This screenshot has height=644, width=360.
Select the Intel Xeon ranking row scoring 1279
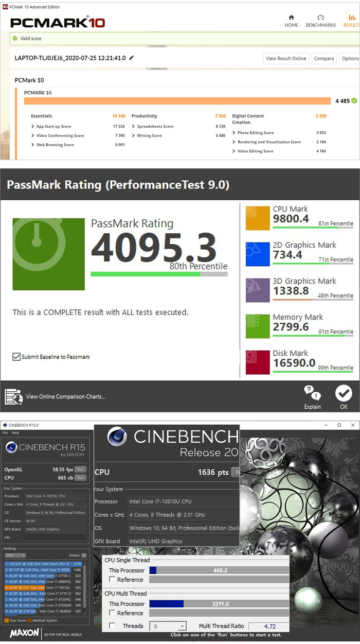pyautogui.click(x=43, y=563)
